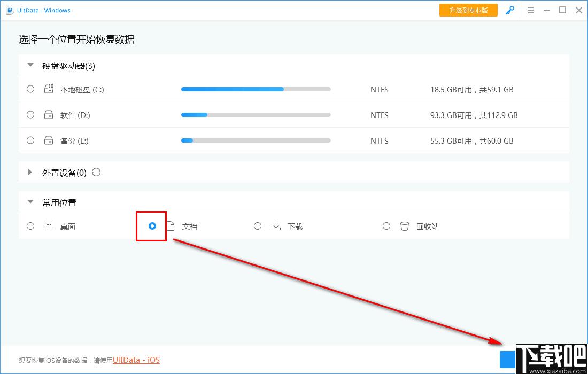Click the 下载 download arrow icon
The height and width of the screenshot is (374, 588).
[x=276, y=226]
